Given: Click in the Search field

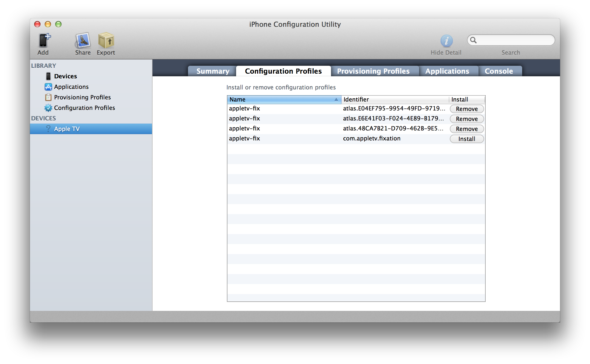Looking at the screenshot, I should [511, 40].
